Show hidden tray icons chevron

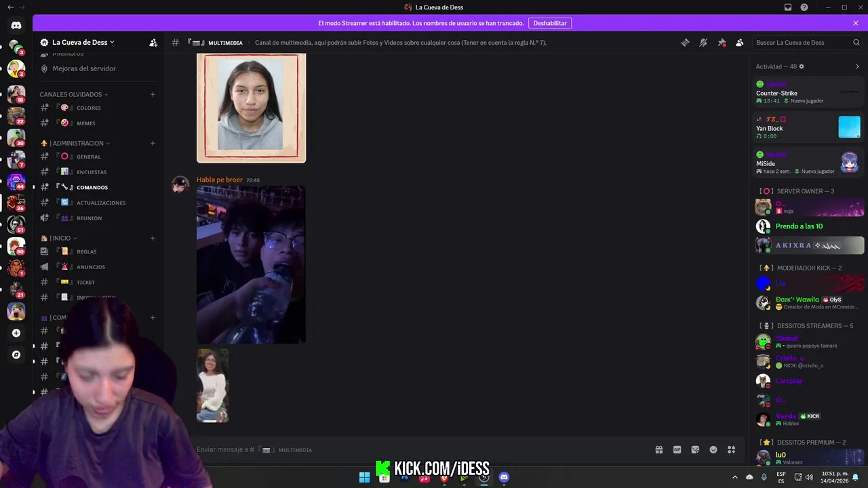pos(734,477)
